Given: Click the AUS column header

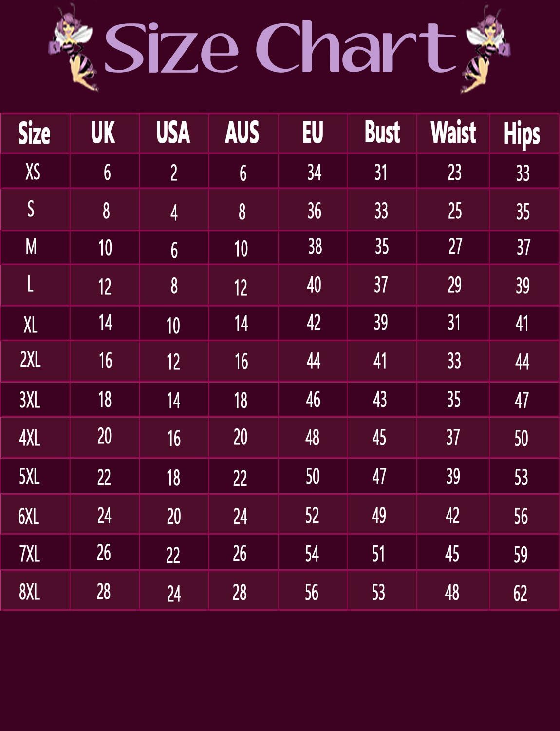Looking at the screenshot, I should click(x=242, y=133).
